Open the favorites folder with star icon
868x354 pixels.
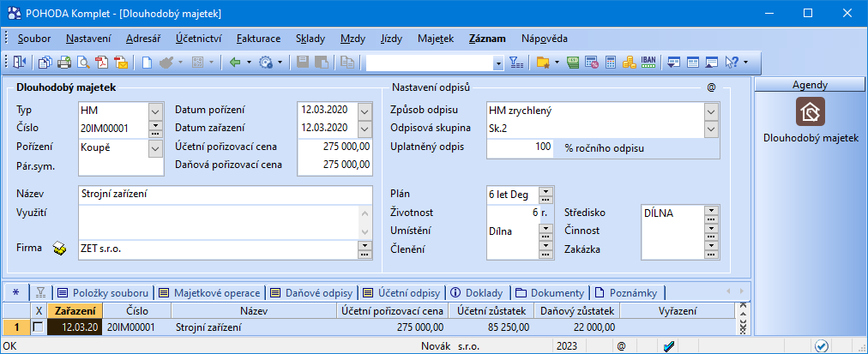point(543,63)
